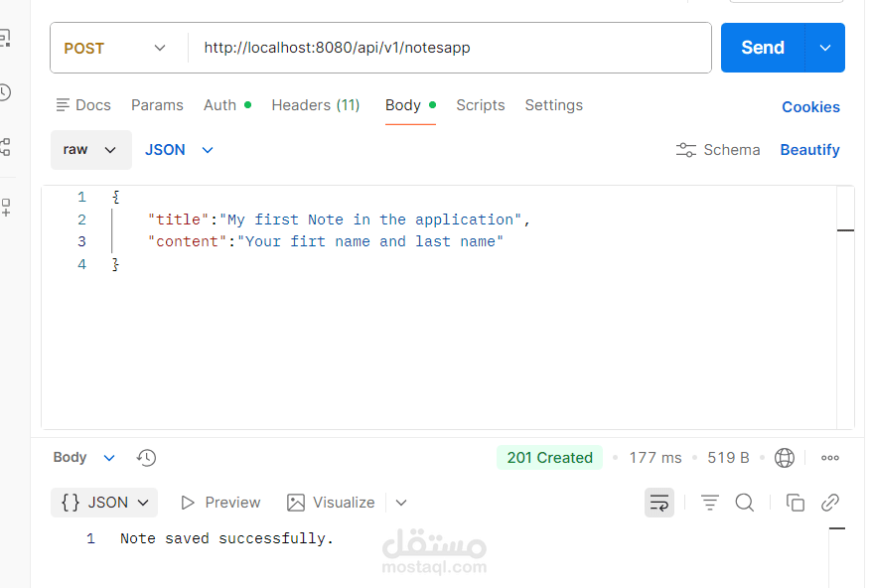870x588 pixels.
Task: Click the network globe icon
Action: pyautogui.click(x=784, y=458)
